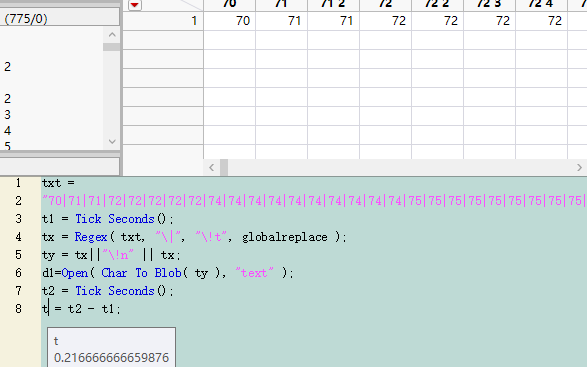Select the "71 2" column header
587x367 pixels.
click(333, 4)
